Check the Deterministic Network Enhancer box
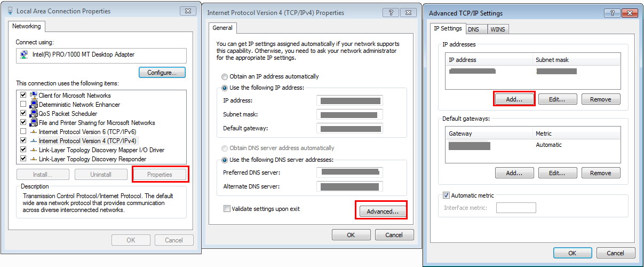644x267 pixels. point(23,105)
